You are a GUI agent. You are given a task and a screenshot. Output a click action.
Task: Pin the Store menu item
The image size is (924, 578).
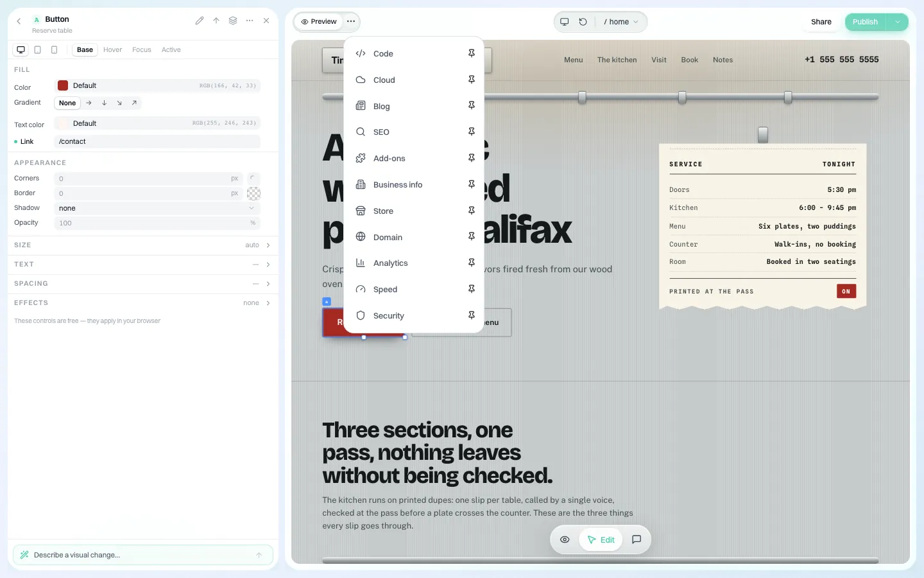pyautogui.click(x=472, y=211)
